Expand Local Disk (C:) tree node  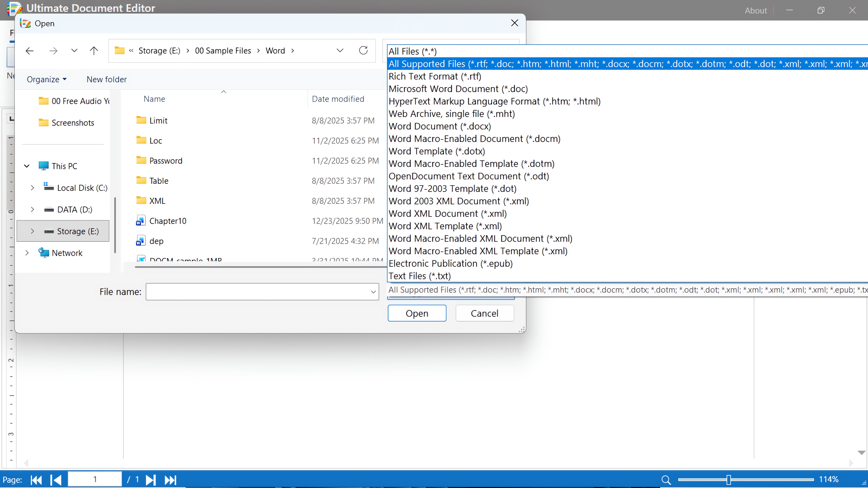32,188
